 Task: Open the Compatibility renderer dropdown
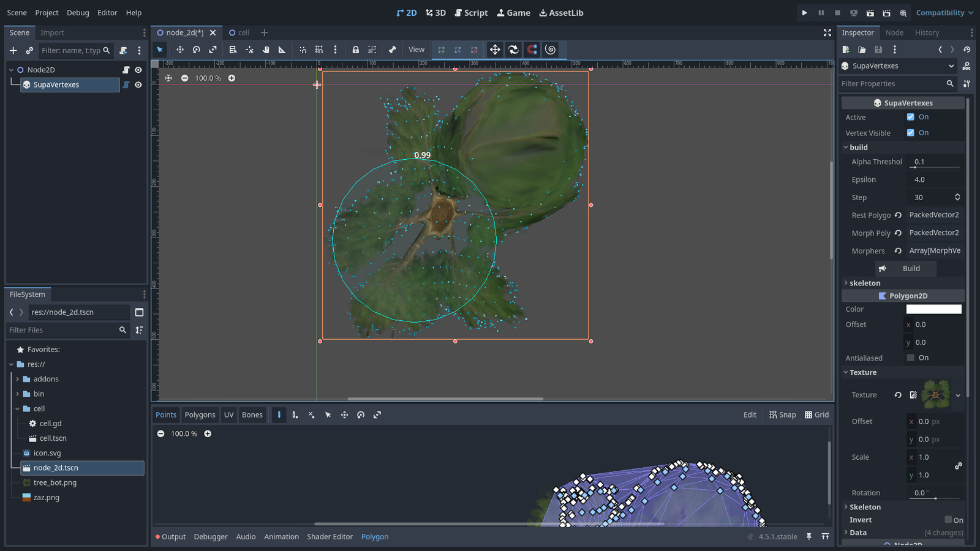(x=944, y=13)
